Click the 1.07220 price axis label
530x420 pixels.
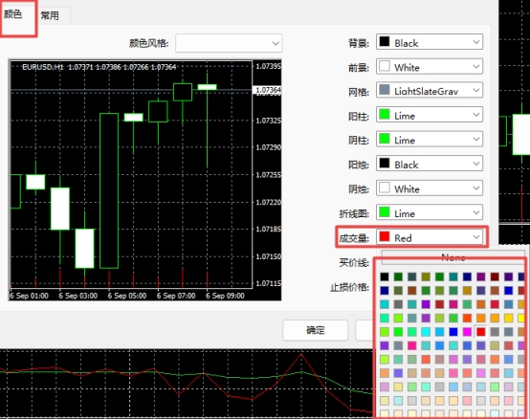pyautogui.click(x=268, y=203)
